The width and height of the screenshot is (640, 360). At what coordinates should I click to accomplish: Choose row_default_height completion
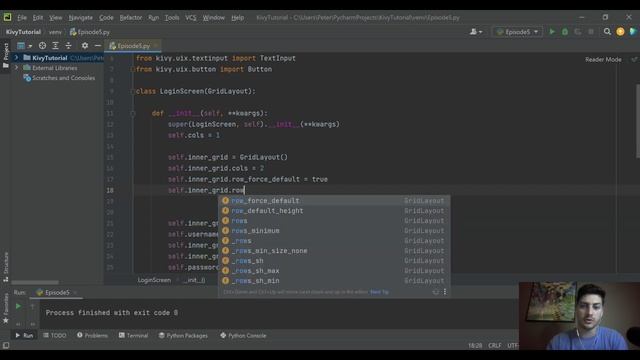point(334,211)
